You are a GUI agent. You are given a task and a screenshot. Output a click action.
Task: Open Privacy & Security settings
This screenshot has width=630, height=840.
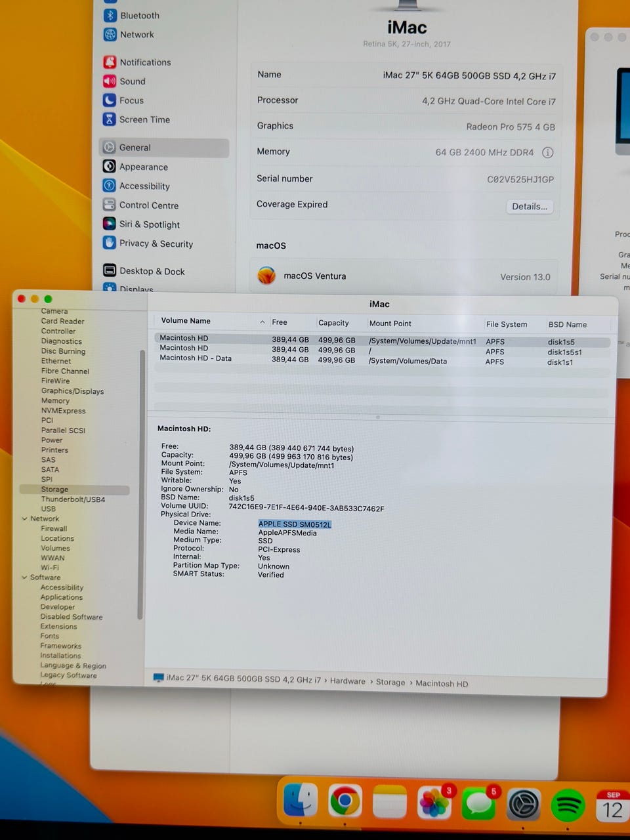pyautogui.click(x=156, y=243)
